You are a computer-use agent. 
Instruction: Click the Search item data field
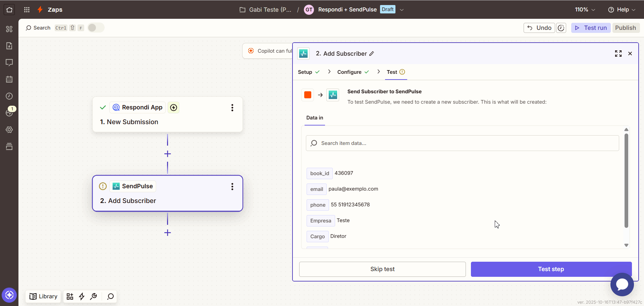coord(462,143)
